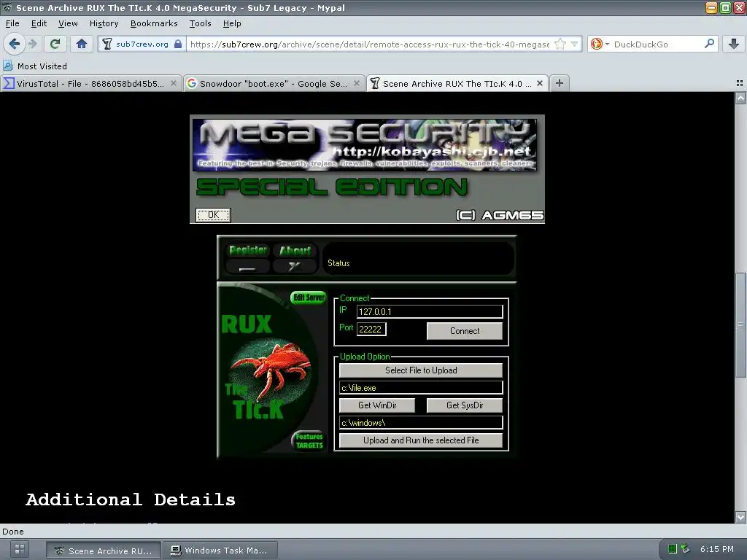Image resolution: width=747 pixels, height=560 pixels.
Task: Open the URL history dropdown arrow
Action: point(575,44)
